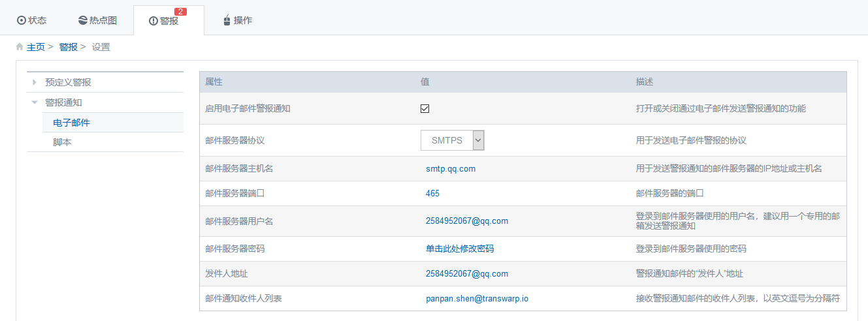Image resolution: width=868 pixels, height=321 pixels.
Task: Click the heatmap tab globe icon
Action: coord(82,20)
